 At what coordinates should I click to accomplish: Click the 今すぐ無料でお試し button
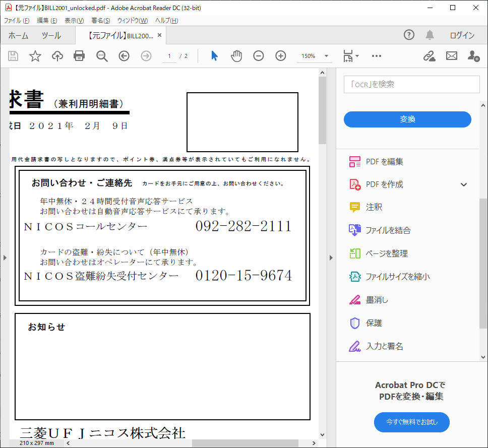(x=412, y=422)
